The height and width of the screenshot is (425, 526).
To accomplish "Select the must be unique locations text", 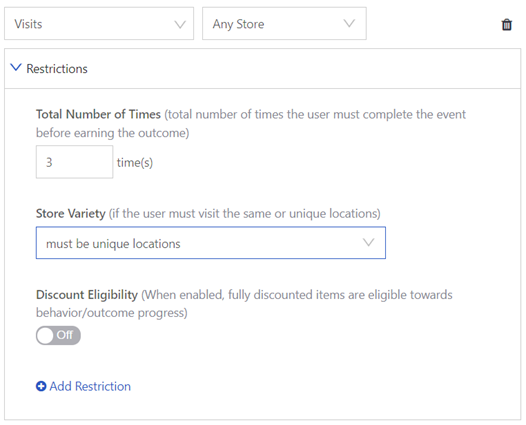I will [113, 244].
